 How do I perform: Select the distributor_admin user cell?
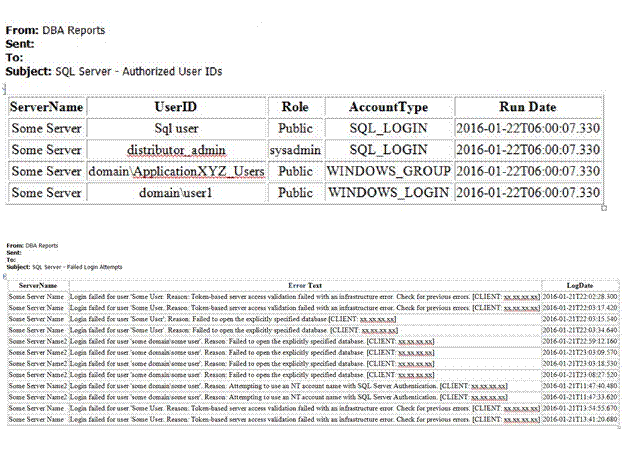click(x=175, y=150)
